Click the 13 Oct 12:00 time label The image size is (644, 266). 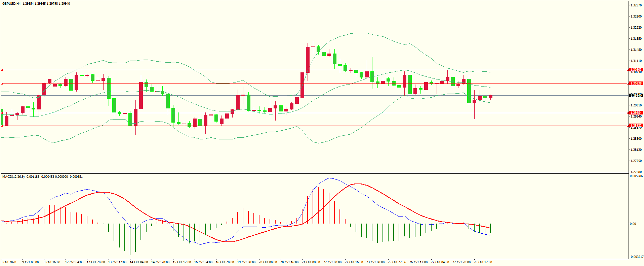(117, 262)
